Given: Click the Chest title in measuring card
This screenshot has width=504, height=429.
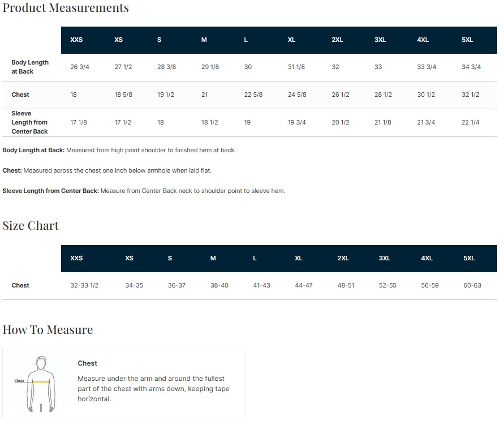Looking at the screenshot, I should [x=88, y=363].
